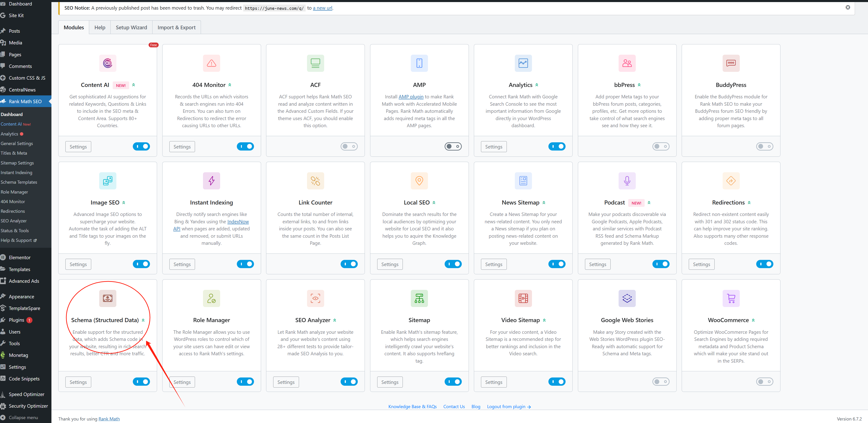Expand the chevron next to Analytics title

coord(537,85)
